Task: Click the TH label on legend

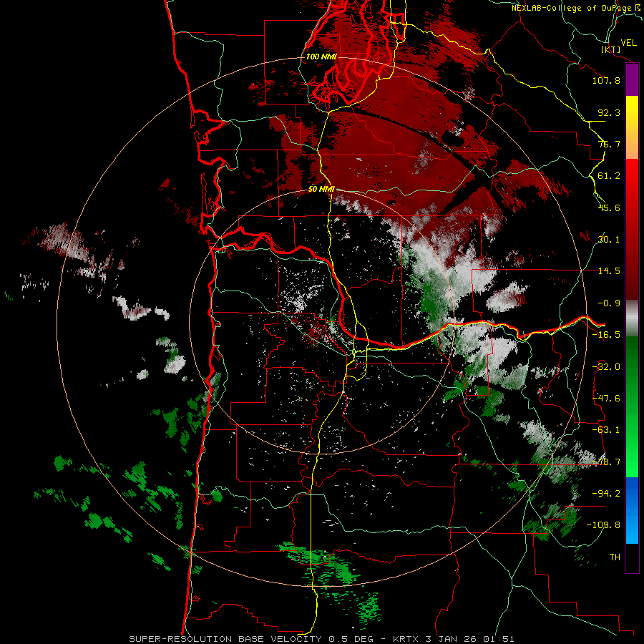Action: (x=615, y=557)
